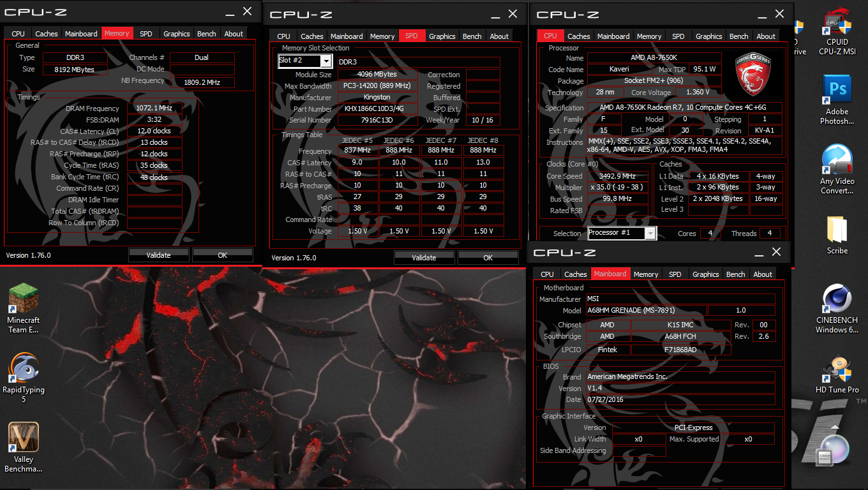The height and width of the screenshot is (490, 868).
Task: Select Mainboard tab in the Memory window
Action: point(82,34)
